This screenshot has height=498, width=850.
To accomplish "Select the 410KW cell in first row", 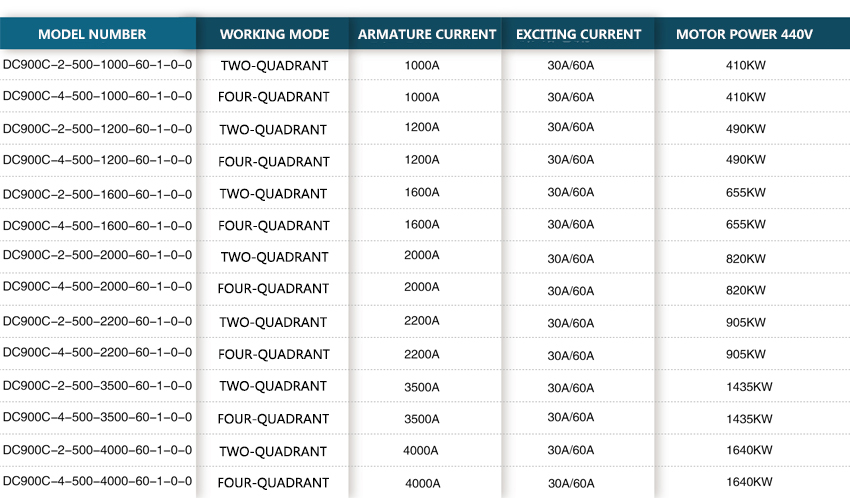I will tap(745, 65).
